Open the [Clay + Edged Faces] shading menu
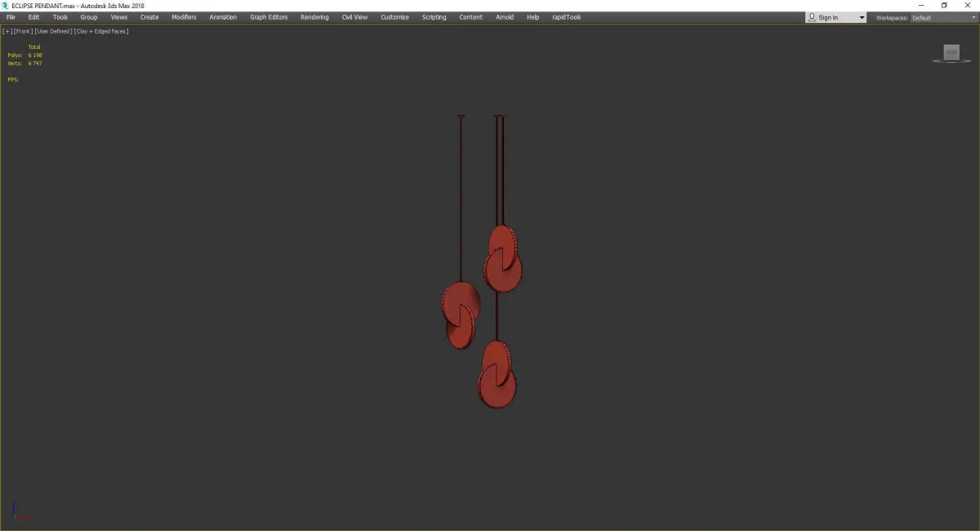This screenshot has height=531, width=980. point(101,31)
